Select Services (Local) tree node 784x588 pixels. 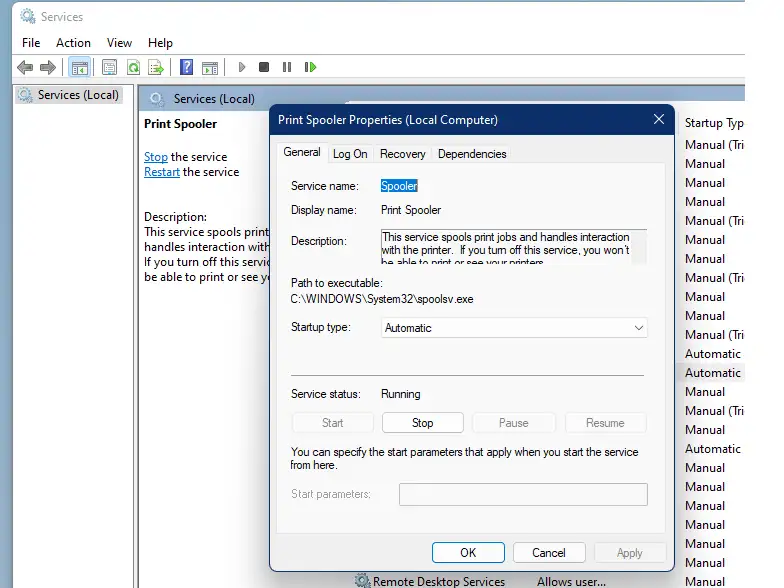pyautogui.click(x=69, y=94)
